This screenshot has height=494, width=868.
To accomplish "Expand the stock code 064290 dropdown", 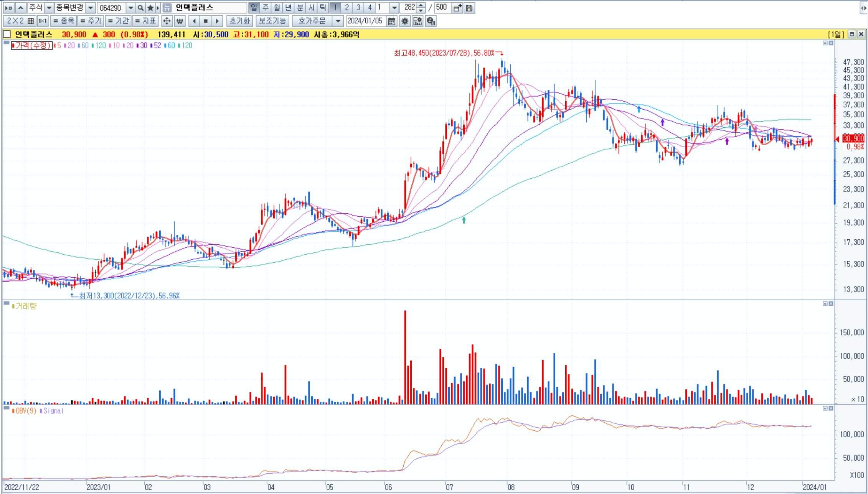I will point(130,8).
